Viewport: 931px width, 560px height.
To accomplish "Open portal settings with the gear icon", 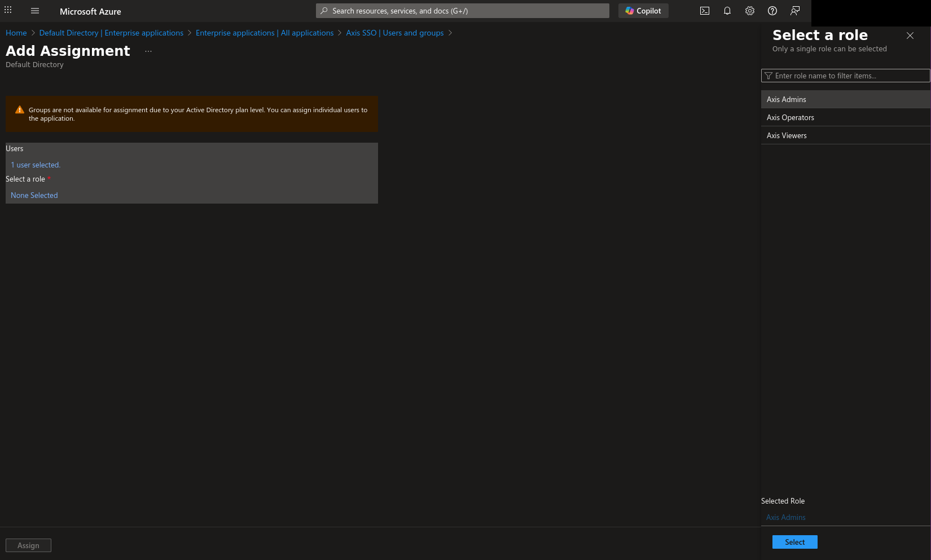I will pyautogui.click(x=749, y=11).
